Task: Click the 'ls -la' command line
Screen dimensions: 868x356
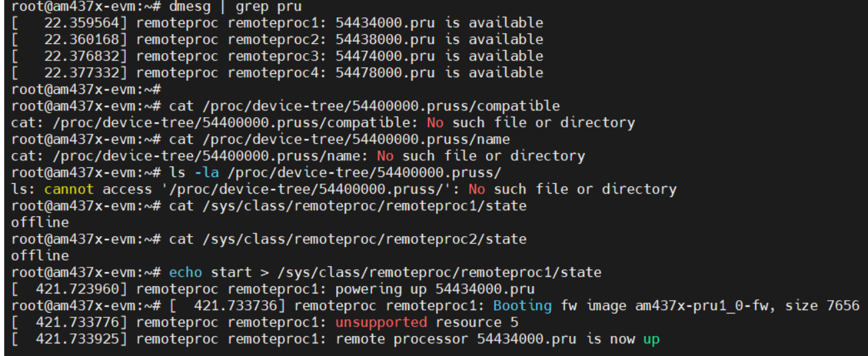Action: pos(335,173)
